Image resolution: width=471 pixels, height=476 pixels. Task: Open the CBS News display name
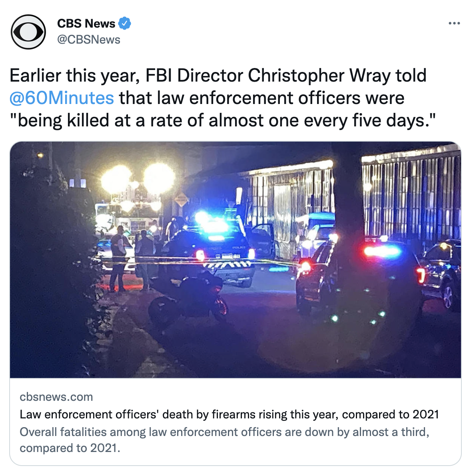[86, 23]
